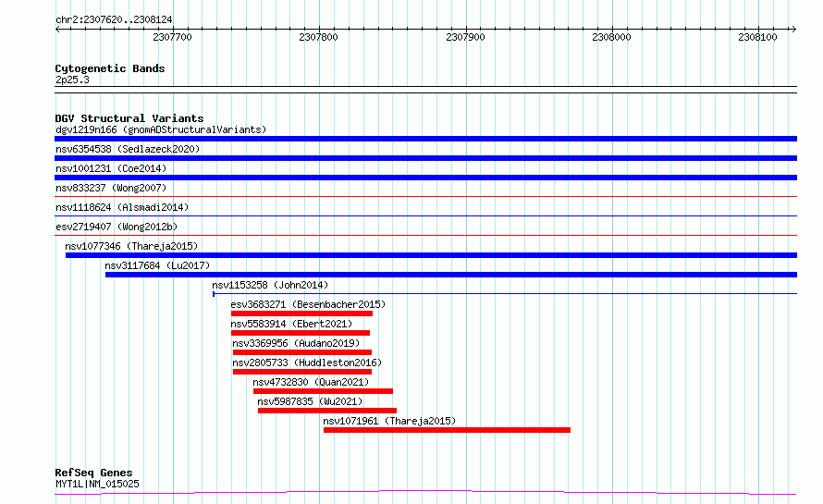Select nsv5987835 (Wu2021) label
The width and height of the screenshot is (823, 504).
310,401
